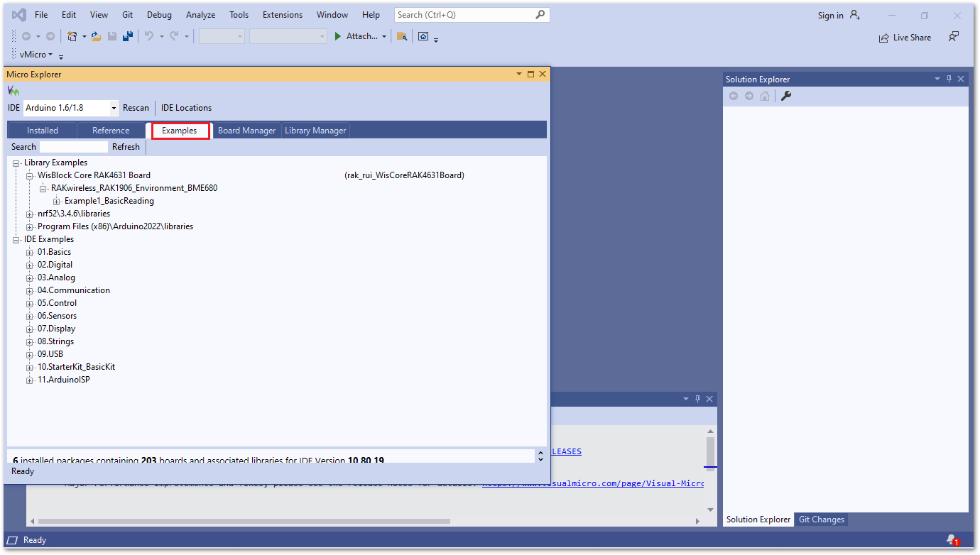The width and height of the screenshot is (980, 555).
Task: Click the New Project toolbar icon
Action: [72, 36]
